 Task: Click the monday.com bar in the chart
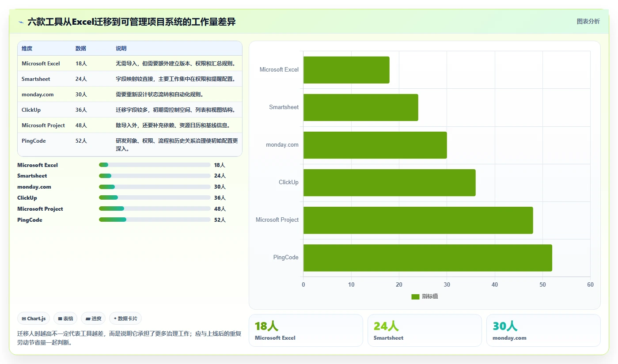pyautogui.click(x=375, y=145)
